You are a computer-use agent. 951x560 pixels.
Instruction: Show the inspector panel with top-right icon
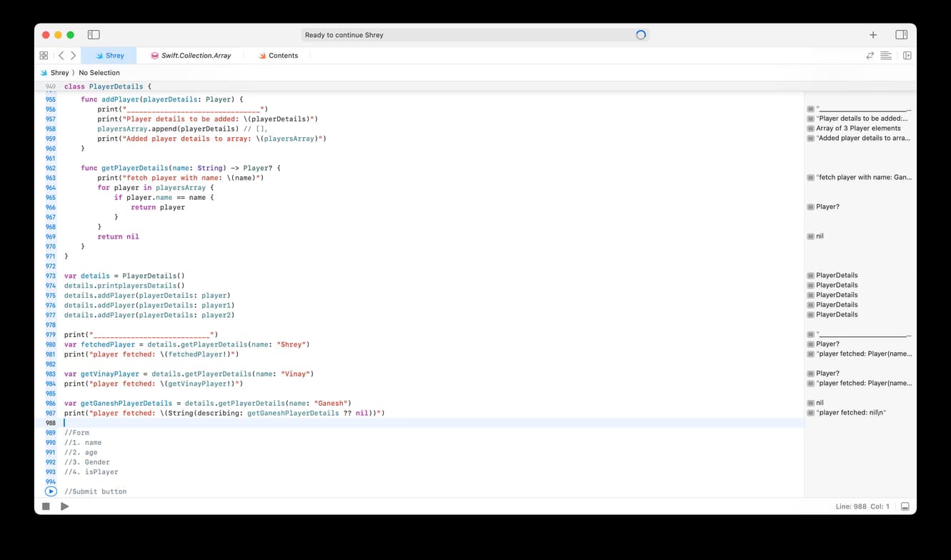click(901, 34)
